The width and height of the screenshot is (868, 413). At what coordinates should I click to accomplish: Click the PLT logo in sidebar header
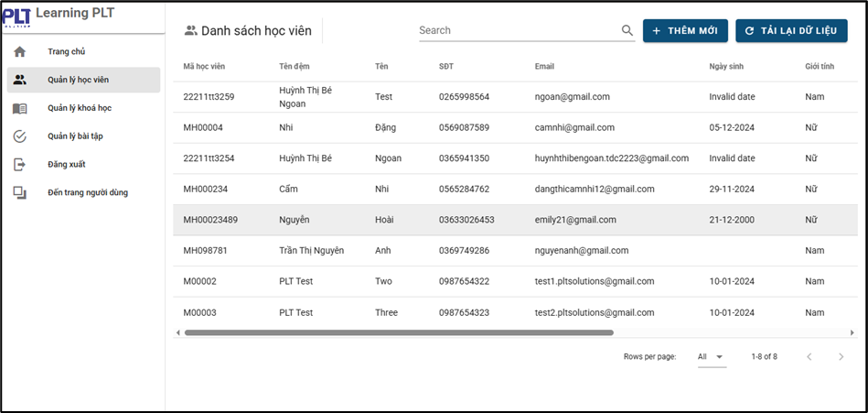[16, 16]
